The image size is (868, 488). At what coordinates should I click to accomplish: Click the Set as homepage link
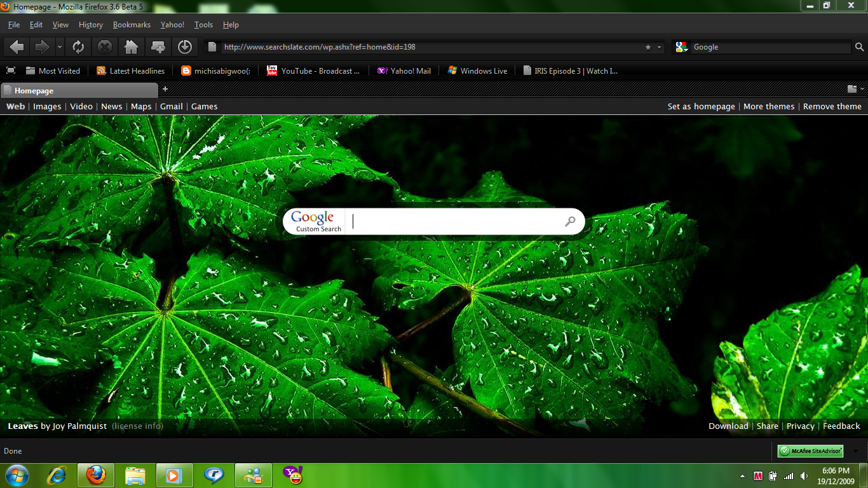pos(702,107)
